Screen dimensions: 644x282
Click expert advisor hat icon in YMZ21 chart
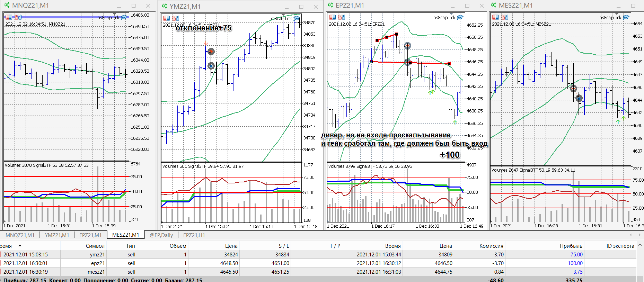(297, 18)
